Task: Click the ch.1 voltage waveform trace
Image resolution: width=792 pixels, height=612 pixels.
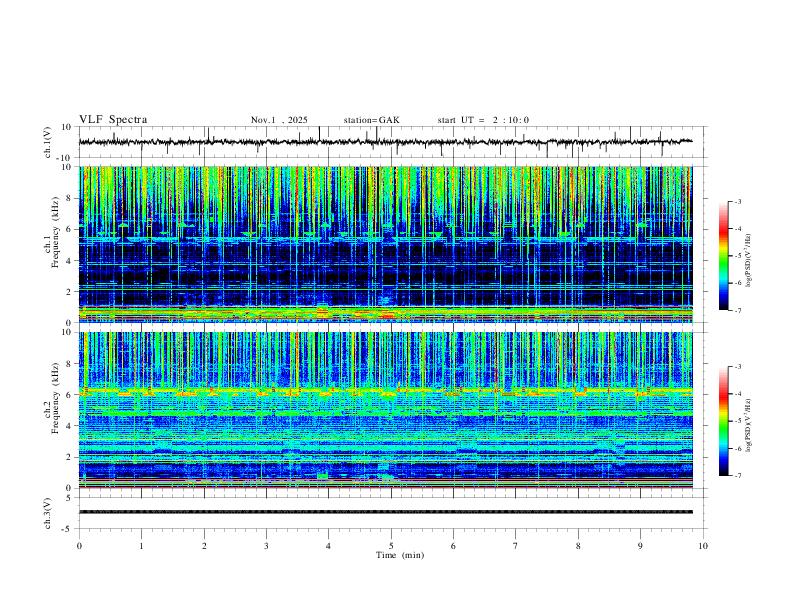Action: click(385, 142)
